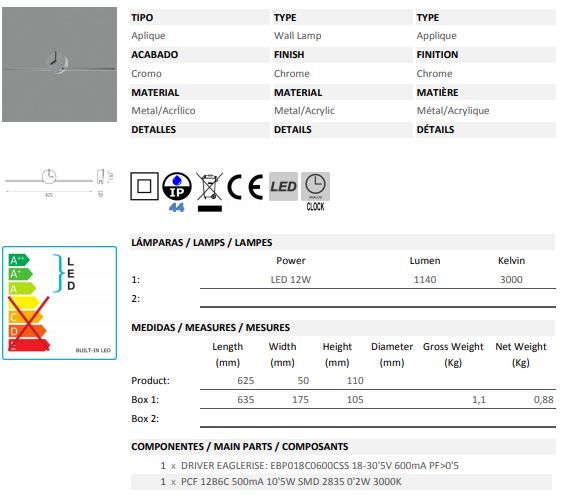Select the Box 1 net weight 0,88

pyautogui.click(x=543, y=400)
